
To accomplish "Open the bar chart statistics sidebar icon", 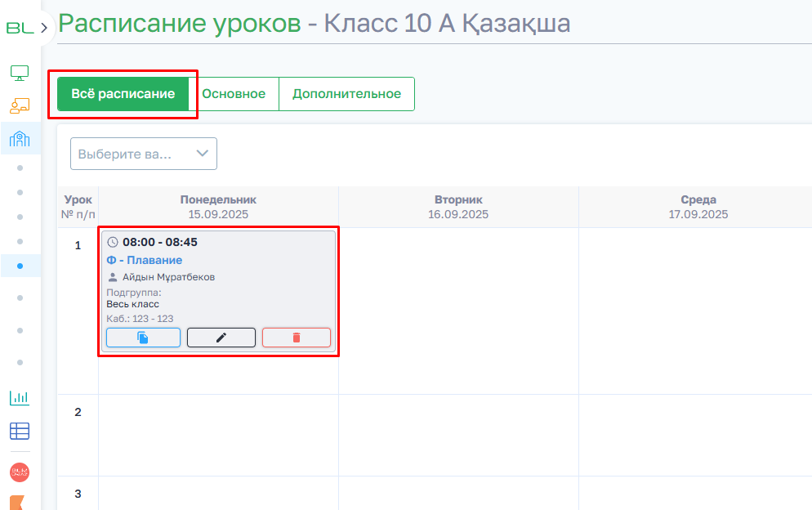I will tap(20, 398).
